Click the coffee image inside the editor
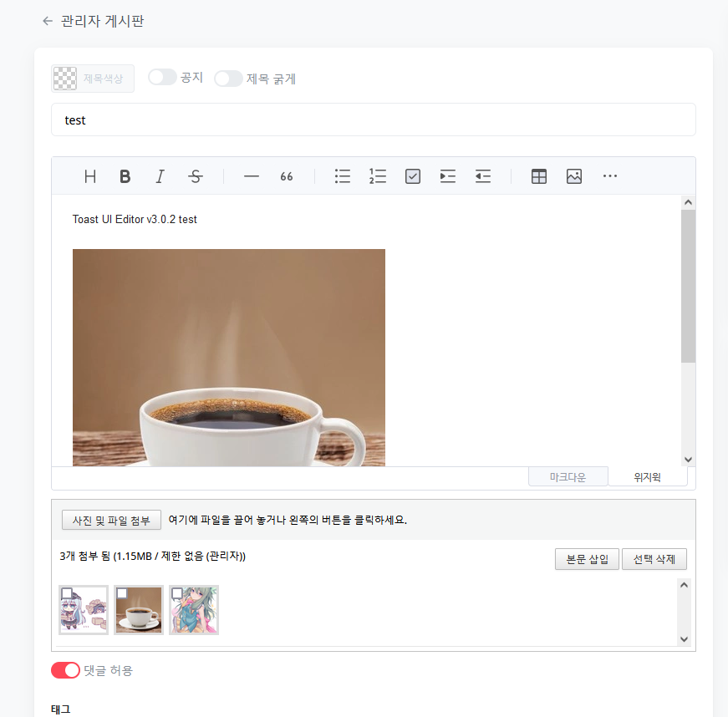This screenshot has width=728, height=717. pyautogui.click(x=229, y=358)
